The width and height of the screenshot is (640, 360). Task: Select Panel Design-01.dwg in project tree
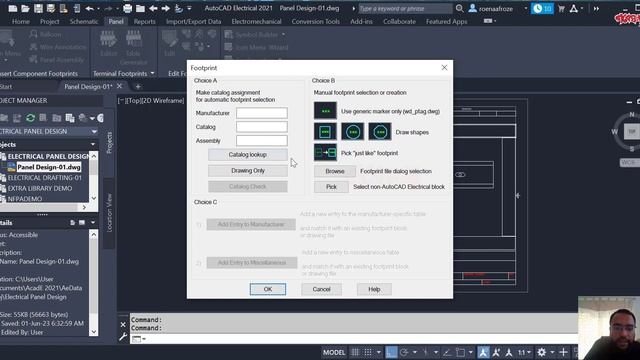(x=49, y=167)
